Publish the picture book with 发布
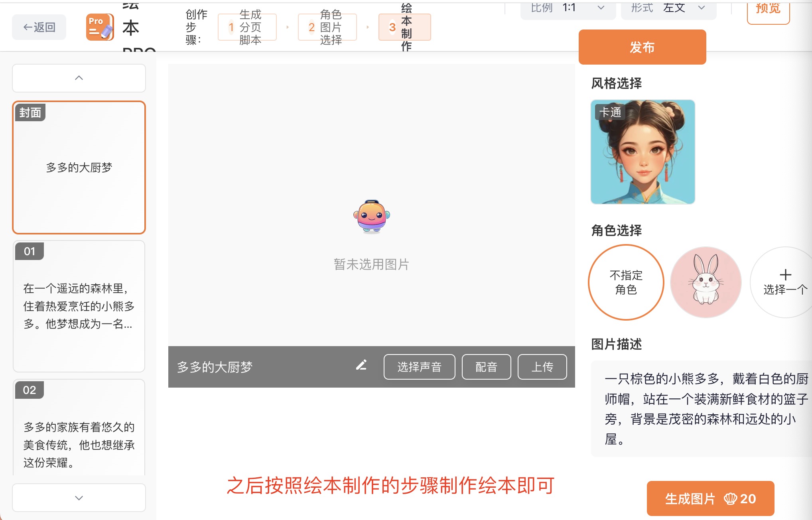This screenshot has width=812, height=520. tap(642, 47)
